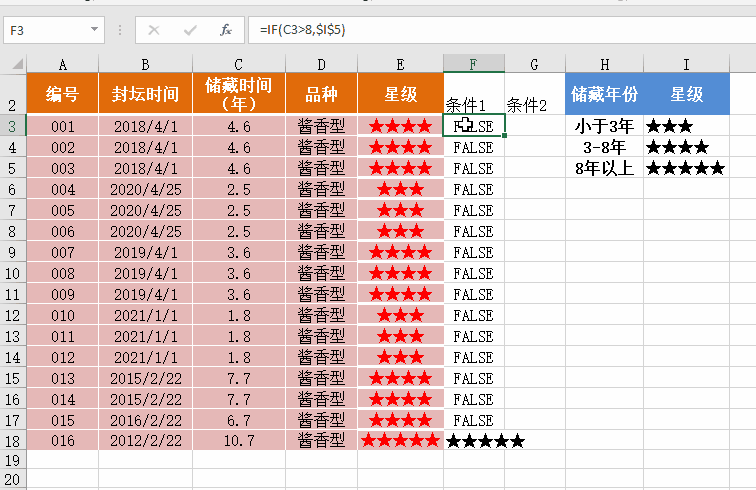Image resolution: width=756 pixels, height=490 pixels.
Task: Select cell with 3-8年
Action: [x=604, y=147]
